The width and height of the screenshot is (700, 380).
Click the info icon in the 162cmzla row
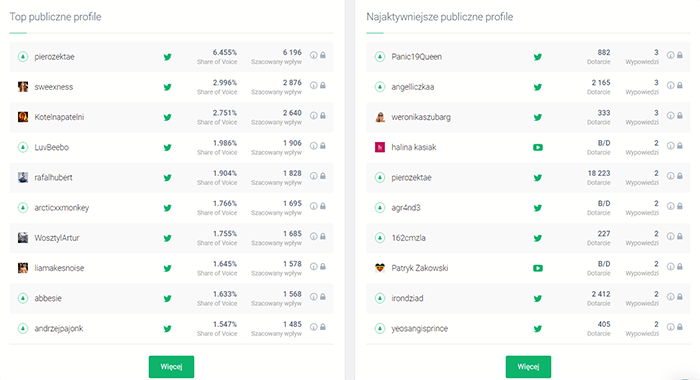[x=671, y=236]
